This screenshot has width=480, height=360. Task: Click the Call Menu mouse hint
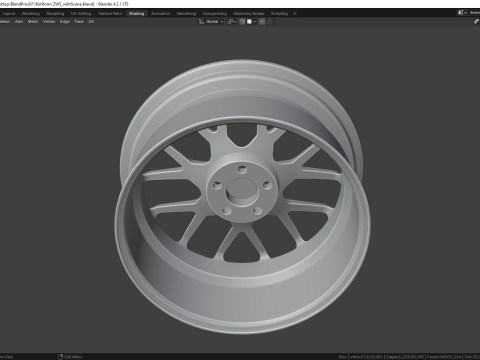(70, 357)
